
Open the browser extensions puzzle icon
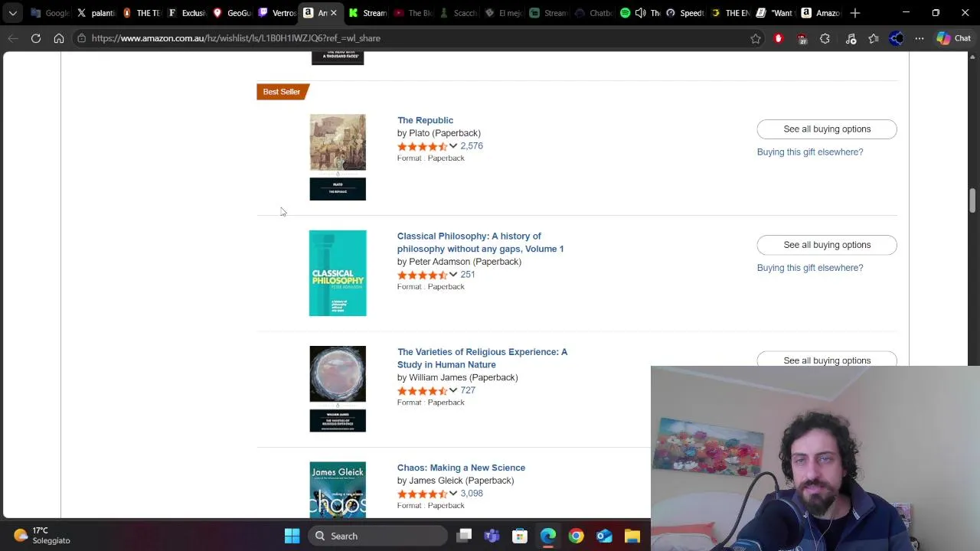point(825,38)
